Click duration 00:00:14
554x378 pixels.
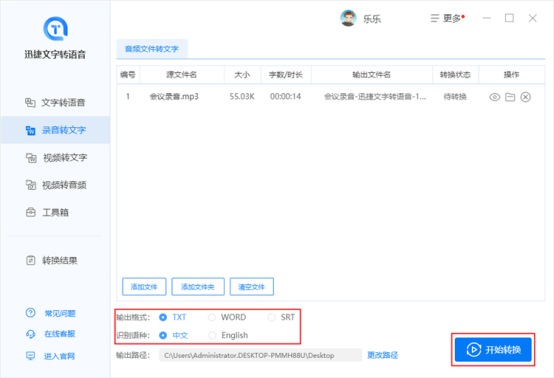click(285, 96)
